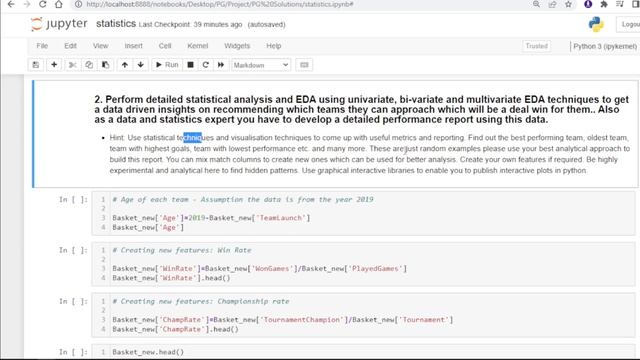Viewport: 640px width, 360px height.
Task: Open the purple browser extension icon
Action: click(588, 4)
